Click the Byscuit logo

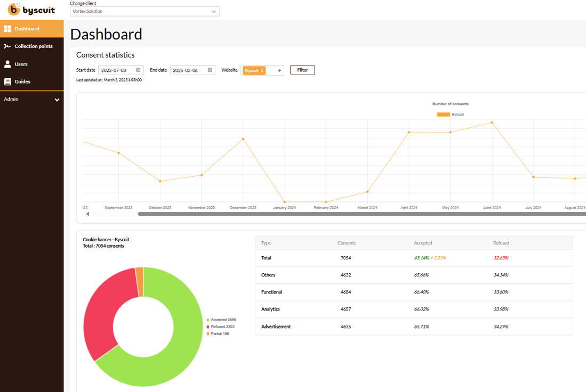click(31, 10)
